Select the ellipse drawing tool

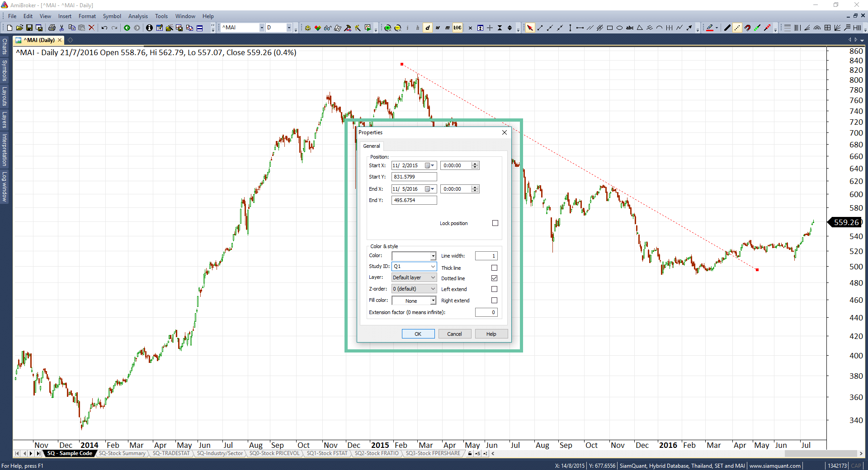[620, 28]
